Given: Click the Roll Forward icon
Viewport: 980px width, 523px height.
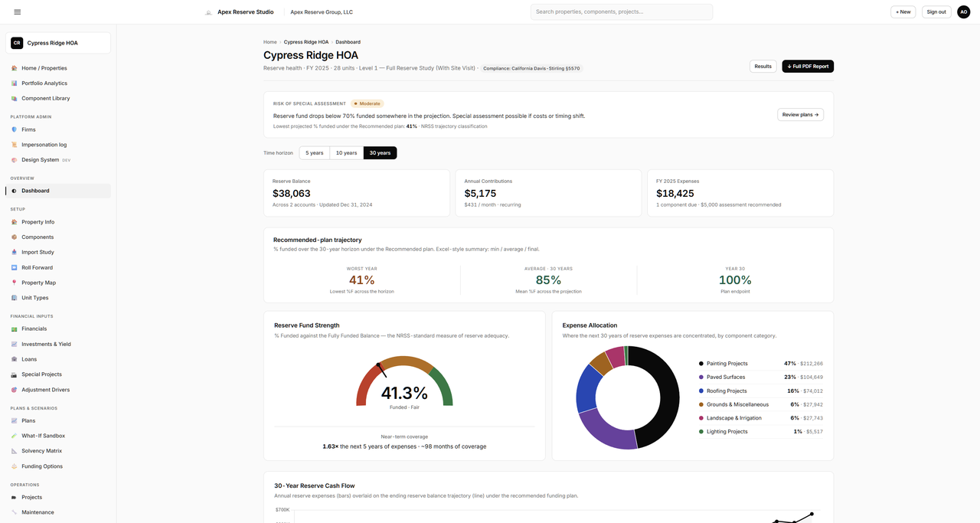Looking at the screenshot, I should pyautogui.click(x=15, y=267).
